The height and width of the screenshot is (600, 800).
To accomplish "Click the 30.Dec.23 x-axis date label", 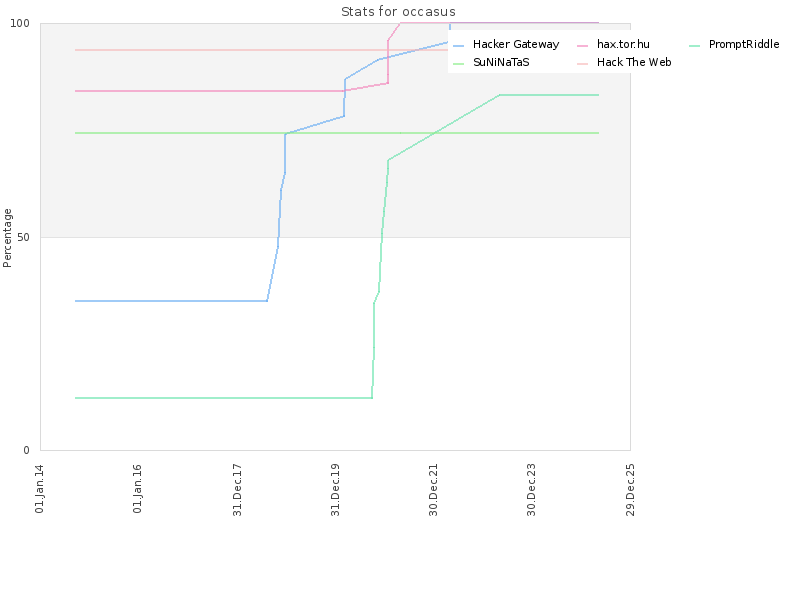I will click(532, 489).
